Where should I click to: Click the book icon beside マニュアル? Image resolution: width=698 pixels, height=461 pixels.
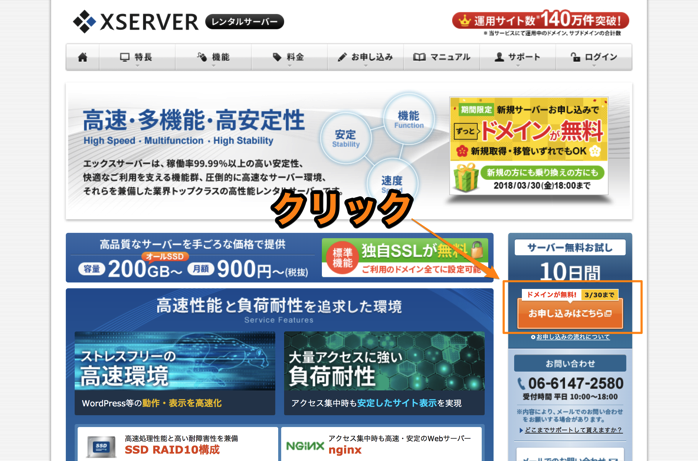pos(419,57)
